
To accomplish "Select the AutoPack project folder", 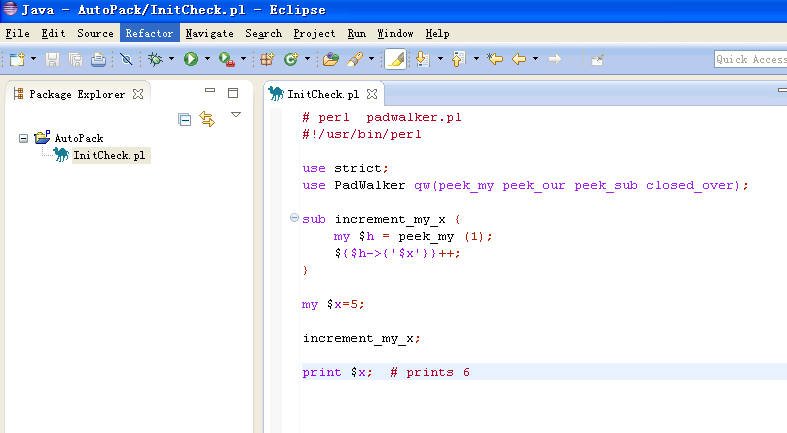I will (x=79, y=138).
